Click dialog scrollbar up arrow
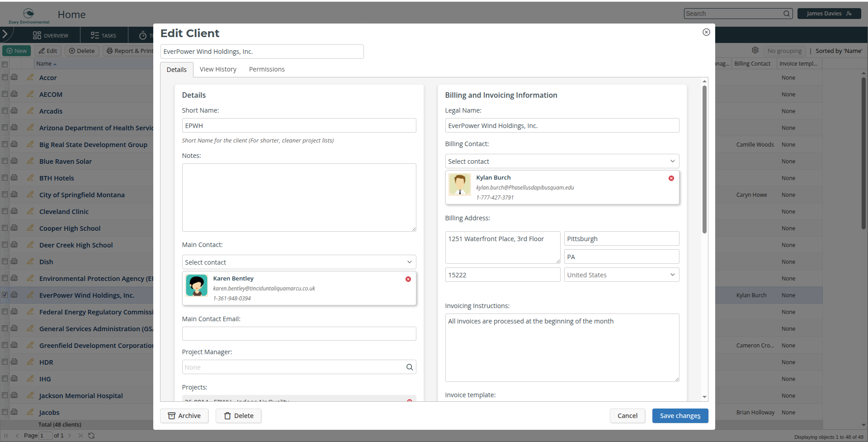Image resolution: width=868 pixels, height=442 pixels. (x=704, y=81)
